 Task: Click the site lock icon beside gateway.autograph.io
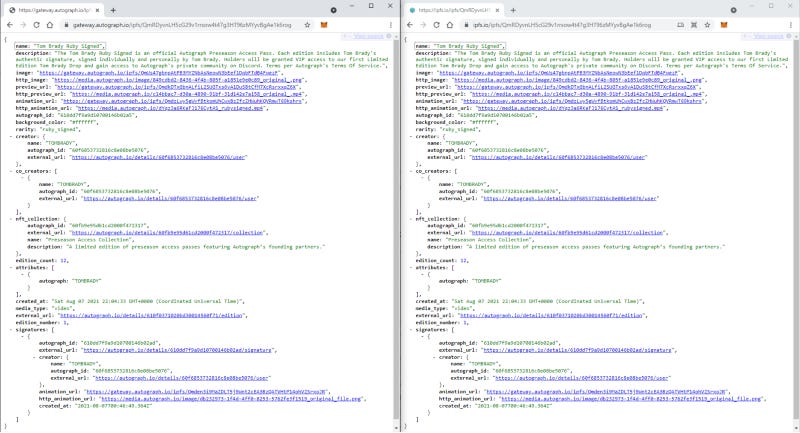coord(66,24)
